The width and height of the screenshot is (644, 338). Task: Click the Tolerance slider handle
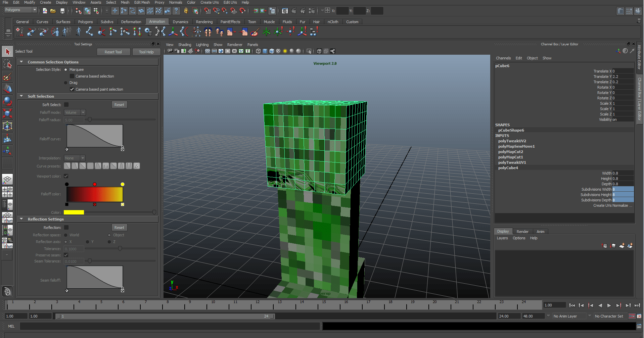[x=120, y=249]
